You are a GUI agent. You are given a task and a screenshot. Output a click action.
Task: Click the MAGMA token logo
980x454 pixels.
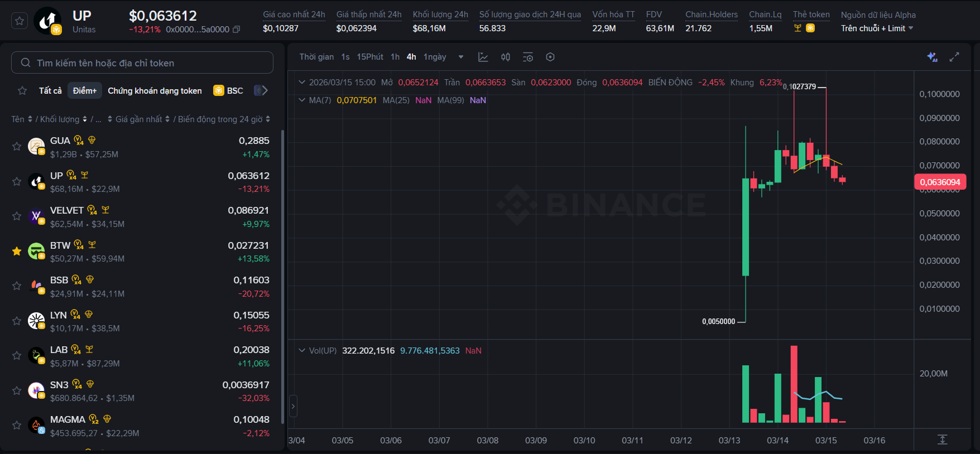pos(36,426)
